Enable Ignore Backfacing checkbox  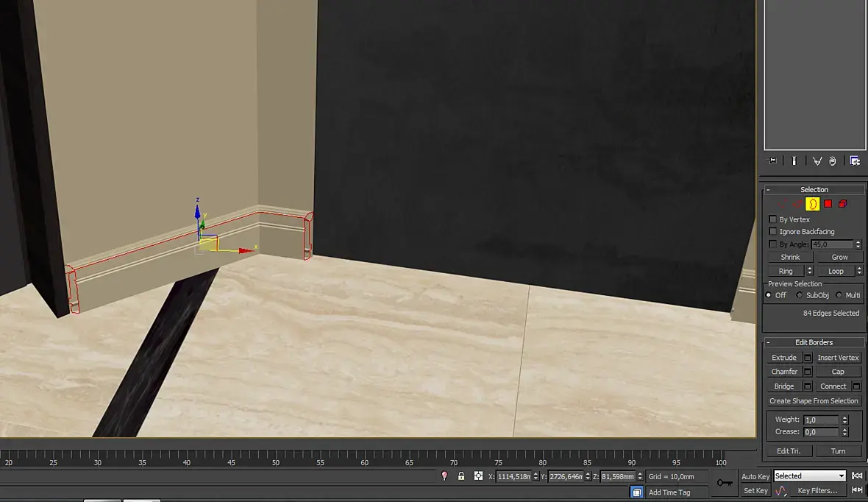click(773, 232)
